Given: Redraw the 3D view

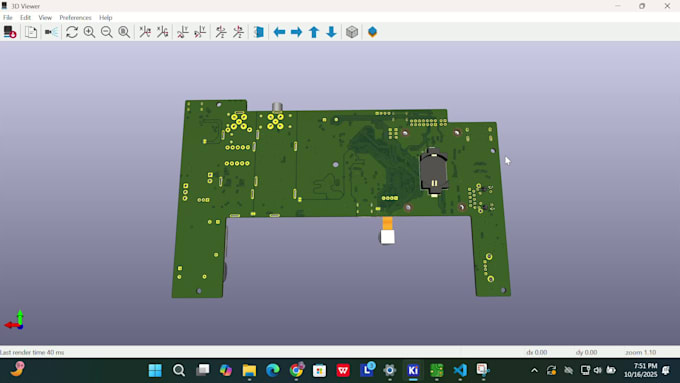Looking at the screenshot, I should (72, 32).
